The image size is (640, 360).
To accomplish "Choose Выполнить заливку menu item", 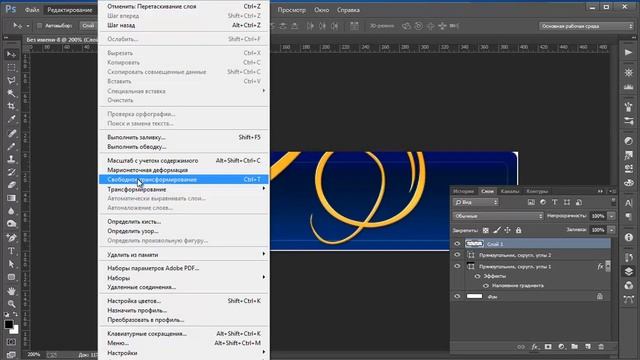I will click(184, 137).
